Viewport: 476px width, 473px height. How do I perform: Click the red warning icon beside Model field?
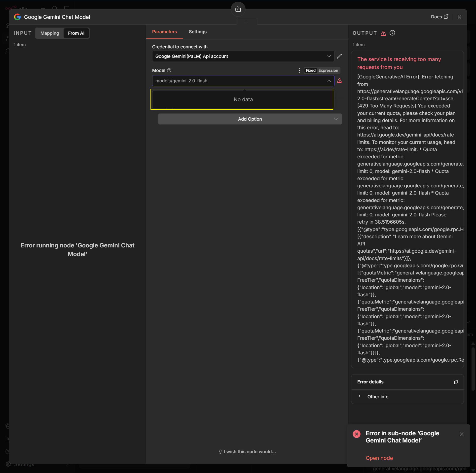[x=339, y=81]
